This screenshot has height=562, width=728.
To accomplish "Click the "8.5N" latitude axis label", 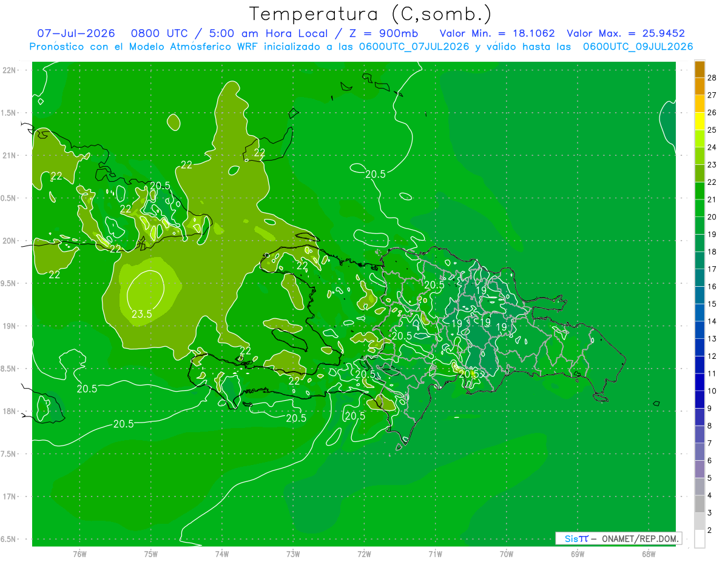I will 9,369.
